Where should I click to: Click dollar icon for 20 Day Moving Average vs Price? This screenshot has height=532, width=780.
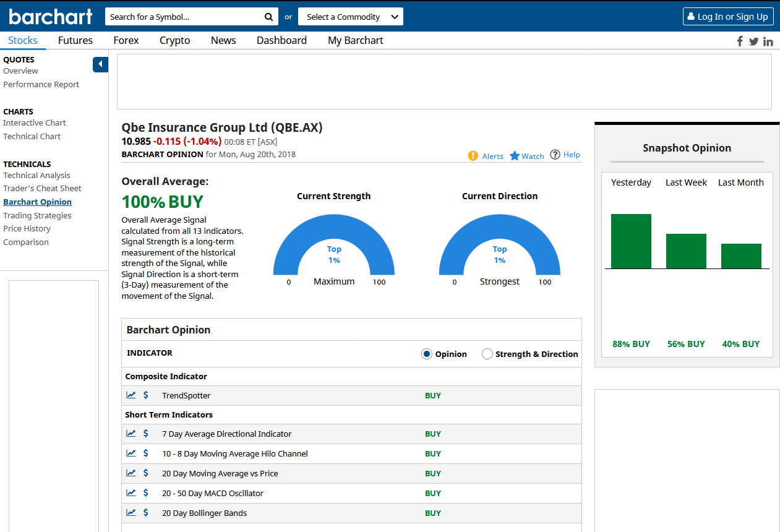(x=146, y=473)
